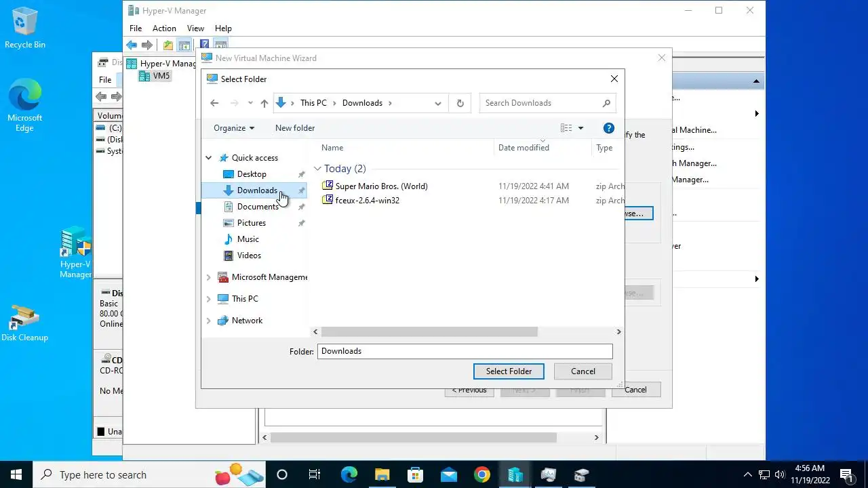Select fceux-2.6.4-win32 zip file
The image size is (868, 488).
(367, 201)
